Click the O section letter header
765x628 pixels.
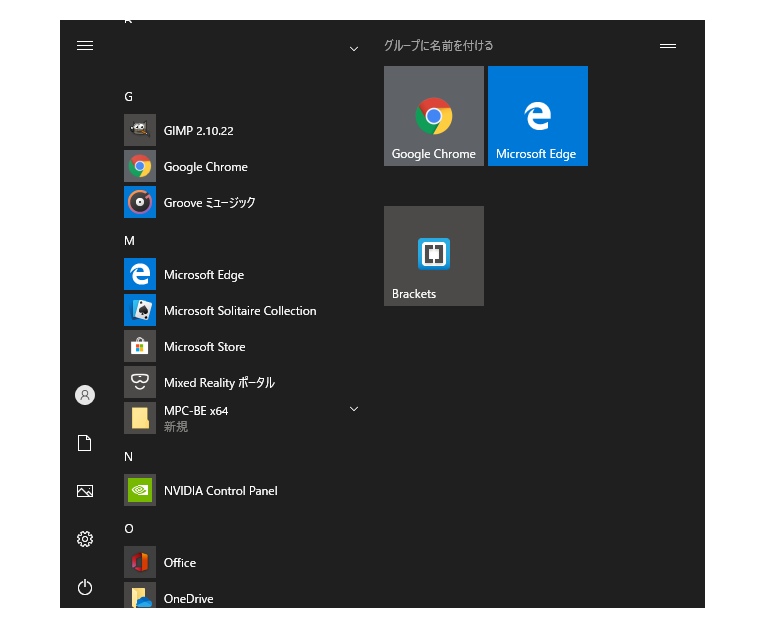[129, 528]
